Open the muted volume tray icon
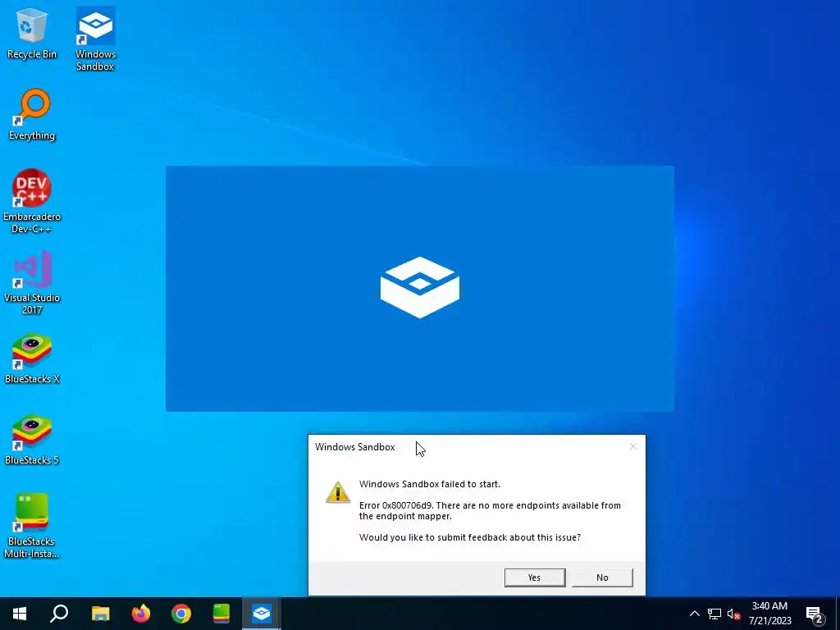 (x=734, y=614)
